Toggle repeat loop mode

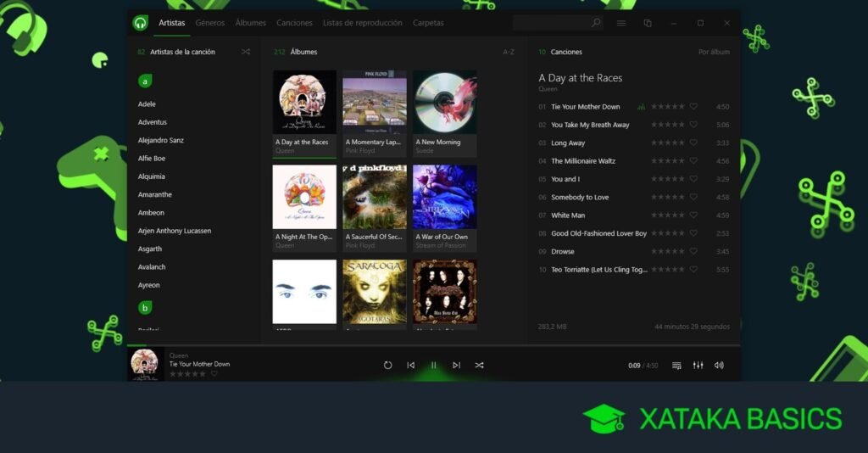pyautogui.click(x=387, y=365)
